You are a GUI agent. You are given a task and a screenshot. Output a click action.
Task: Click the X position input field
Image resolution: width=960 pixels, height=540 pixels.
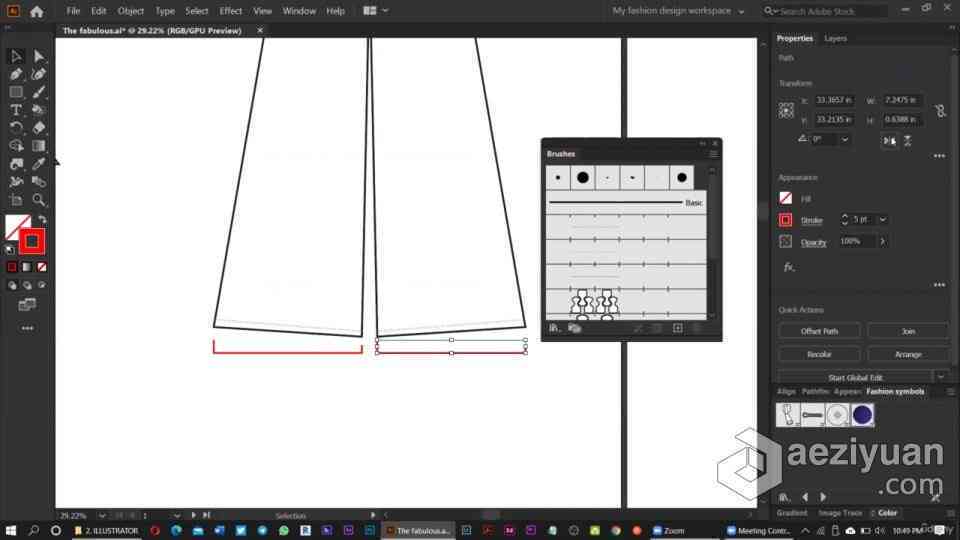point(834,100)
